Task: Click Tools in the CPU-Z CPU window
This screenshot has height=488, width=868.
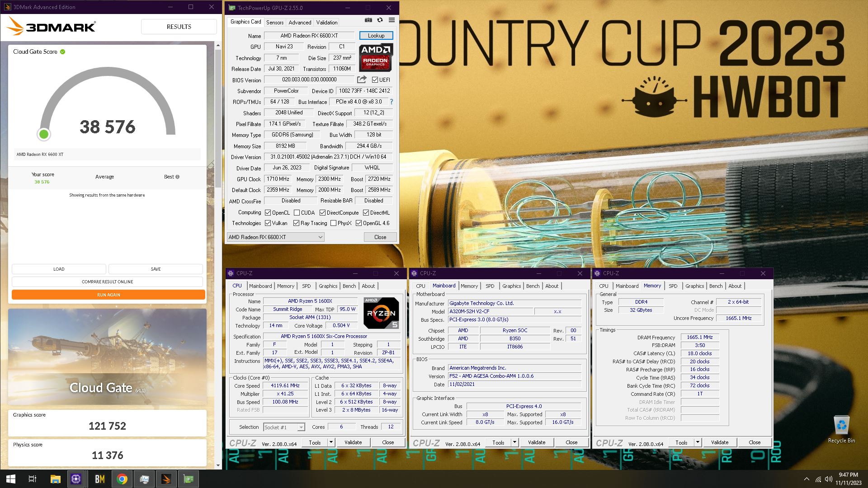Action: tap(315, 442)
